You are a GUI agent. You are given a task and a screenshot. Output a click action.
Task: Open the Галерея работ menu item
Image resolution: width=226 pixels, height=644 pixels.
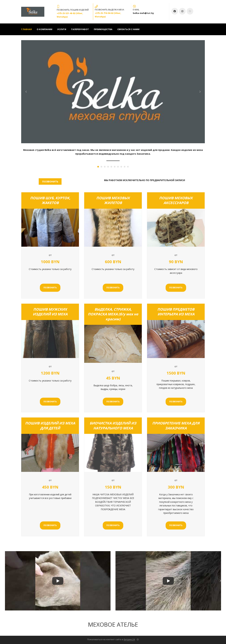coord(80,30)
